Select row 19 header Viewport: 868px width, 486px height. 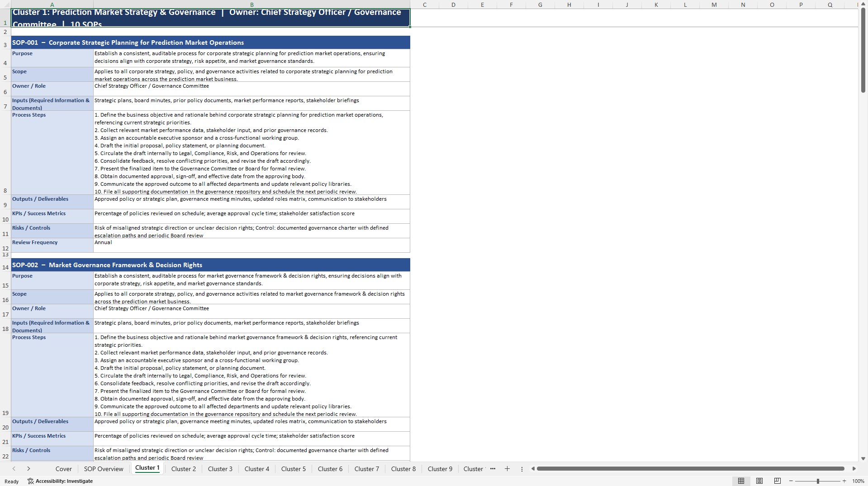tap(5, 375)
